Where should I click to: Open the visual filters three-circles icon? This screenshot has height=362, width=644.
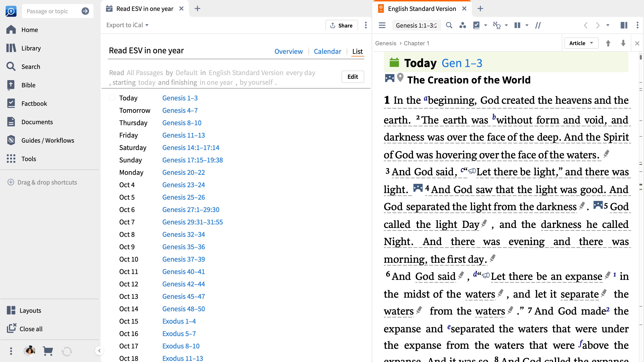click(463, 25)
